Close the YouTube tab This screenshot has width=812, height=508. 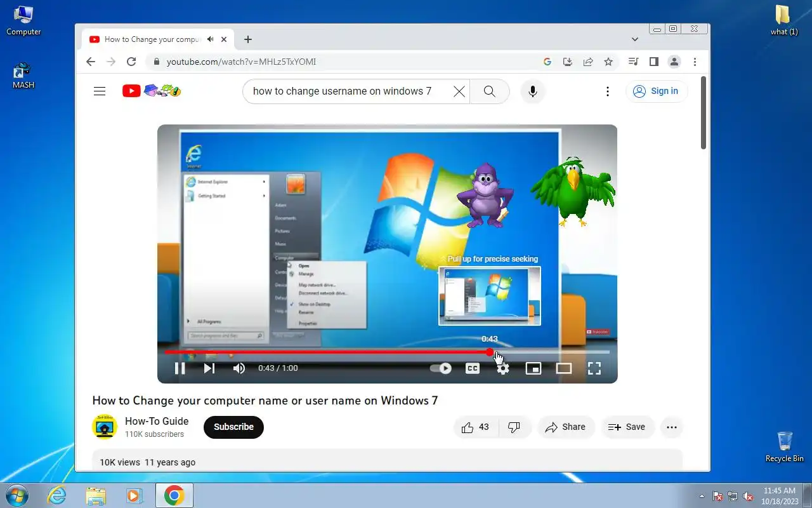click(224, 39)
